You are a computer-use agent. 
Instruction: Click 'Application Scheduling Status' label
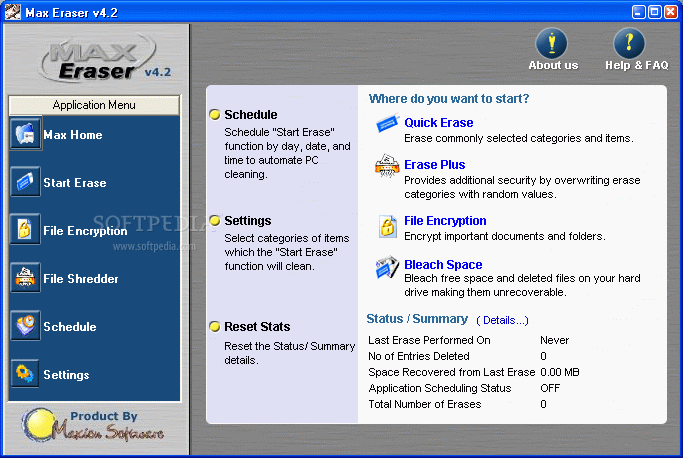(440, 388)
